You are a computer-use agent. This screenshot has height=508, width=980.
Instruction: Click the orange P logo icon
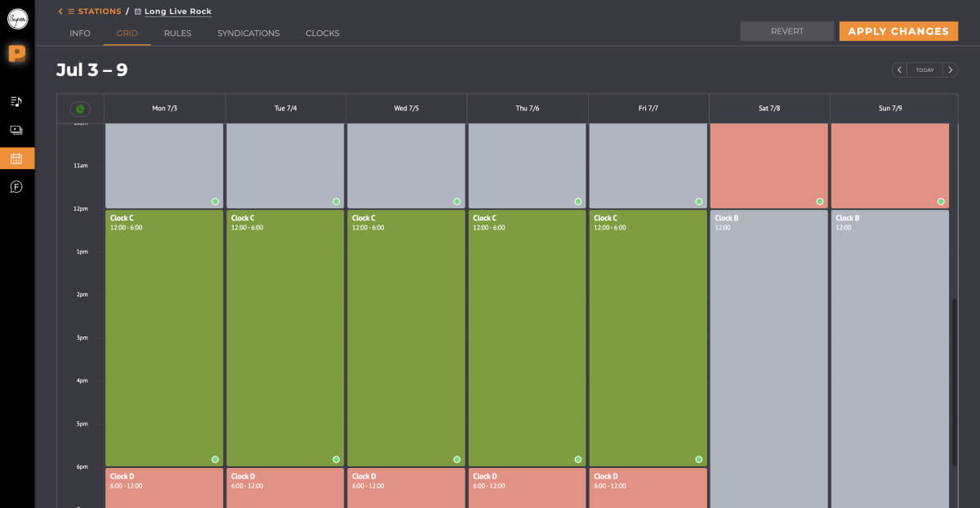click(17, 54)
